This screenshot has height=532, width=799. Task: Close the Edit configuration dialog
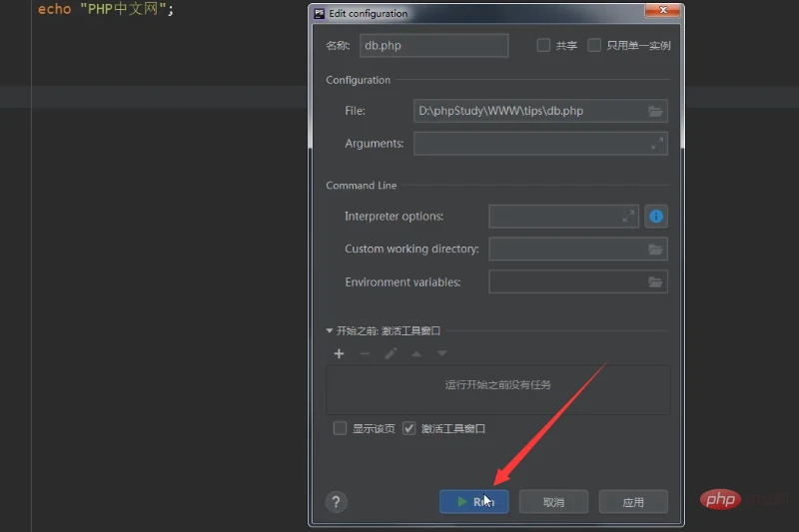click(x=662, y=10)
